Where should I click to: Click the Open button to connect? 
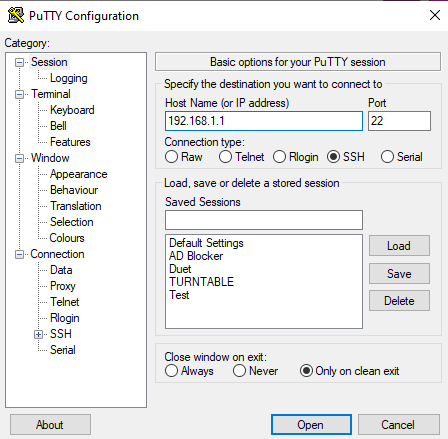(x=311, y=425)
